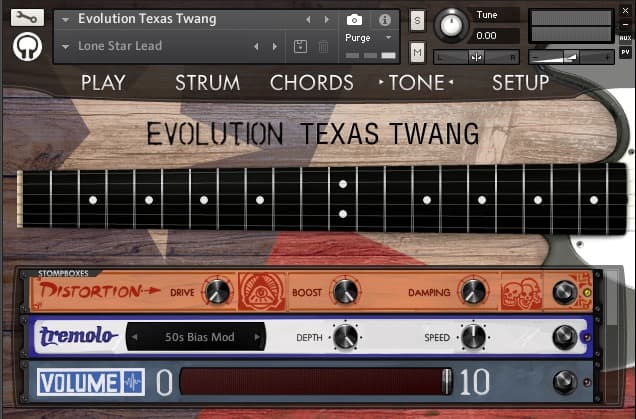The width and height of the screenshot is (636, 419).
Task: Switch to the SETUP tab
Action: 520,83
